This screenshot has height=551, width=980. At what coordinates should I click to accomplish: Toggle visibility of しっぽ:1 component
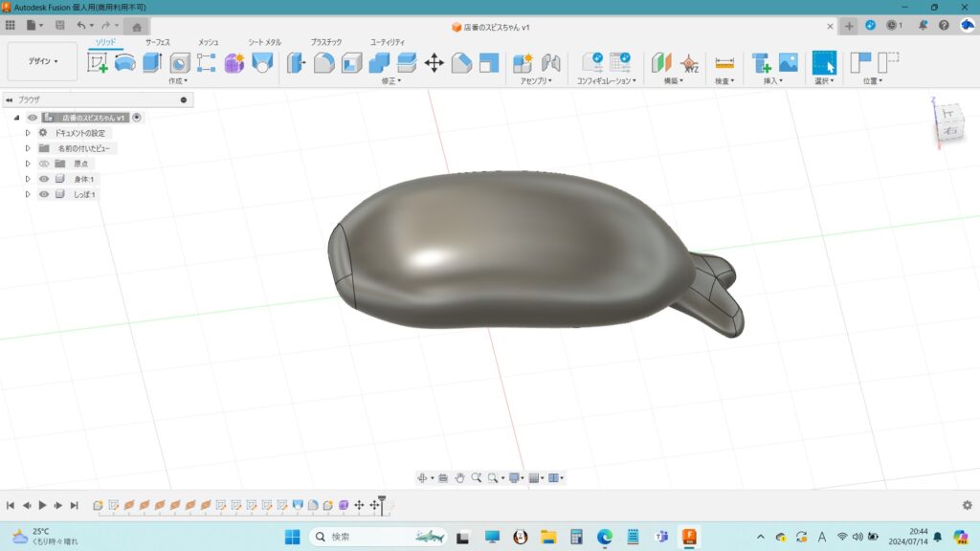coord(43,194)
